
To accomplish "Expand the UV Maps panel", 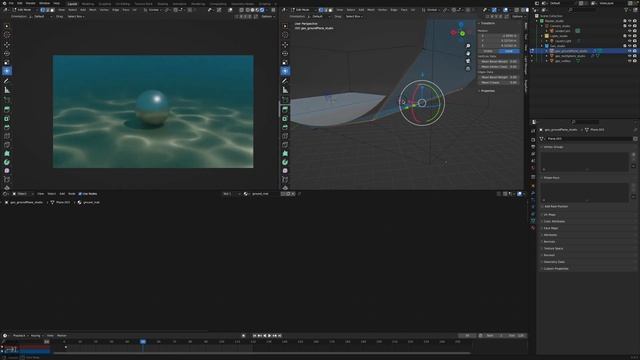I will click(549, 215).
